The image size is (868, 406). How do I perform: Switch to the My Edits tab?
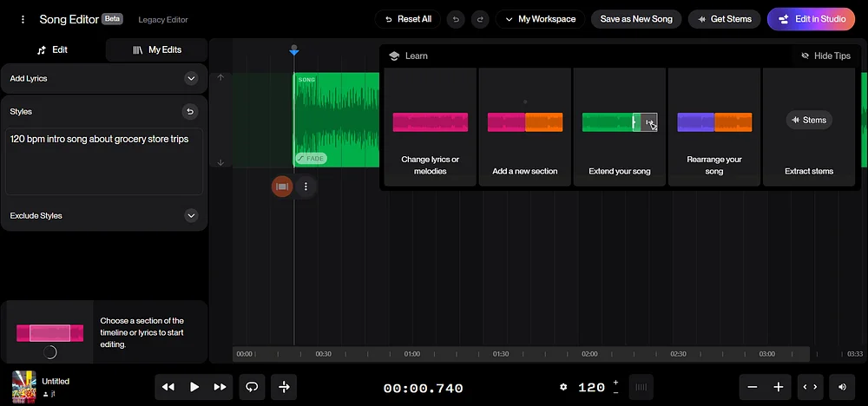point(156,49)
